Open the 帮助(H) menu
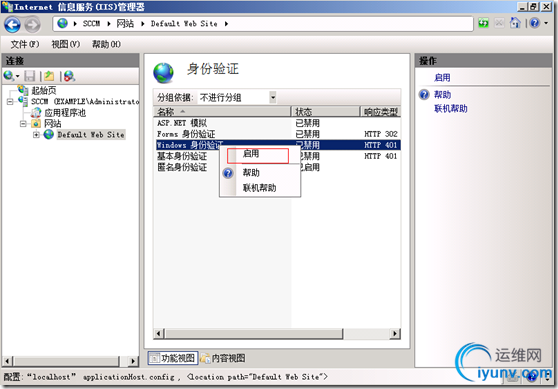 [x=106, y=44]
